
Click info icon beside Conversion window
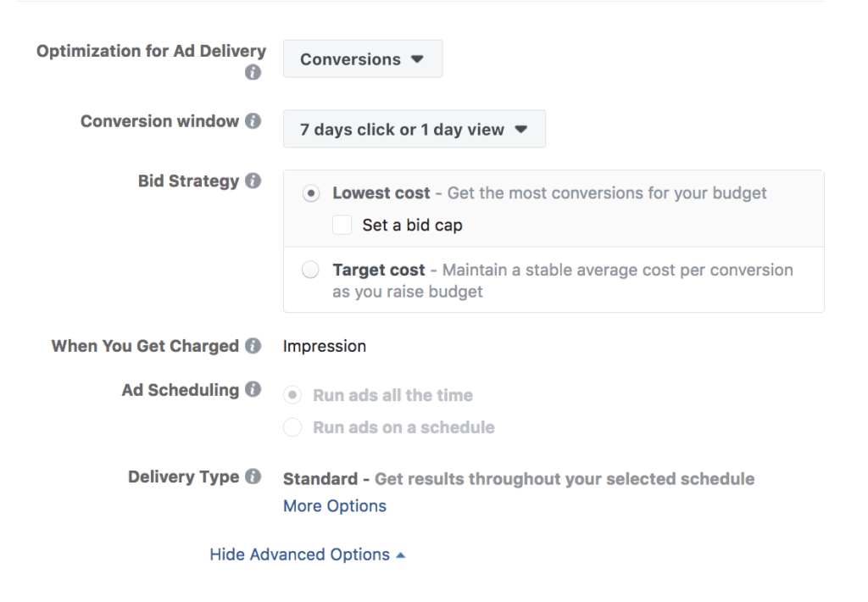pyautogui.click(x=253, y=121)
